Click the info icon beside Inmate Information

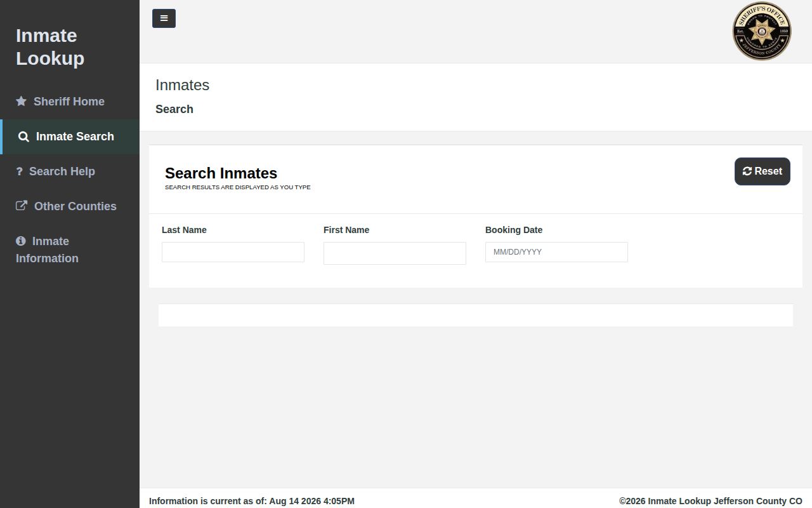tap(20, 241)
